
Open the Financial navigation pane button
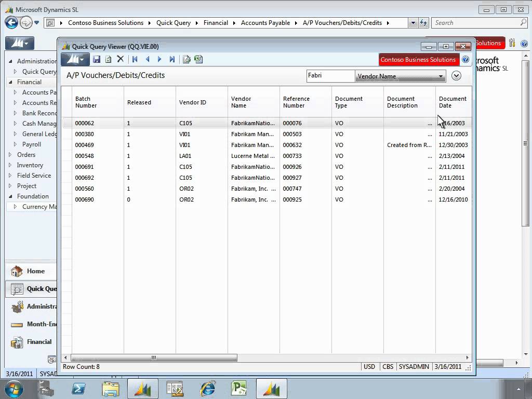pos(31,342)
